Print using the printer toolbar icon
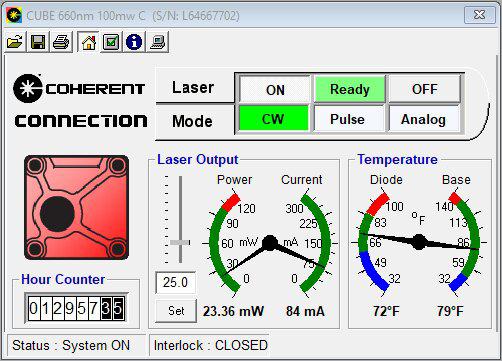This screenshot has width=502, height=361. (x=61, y=42)
